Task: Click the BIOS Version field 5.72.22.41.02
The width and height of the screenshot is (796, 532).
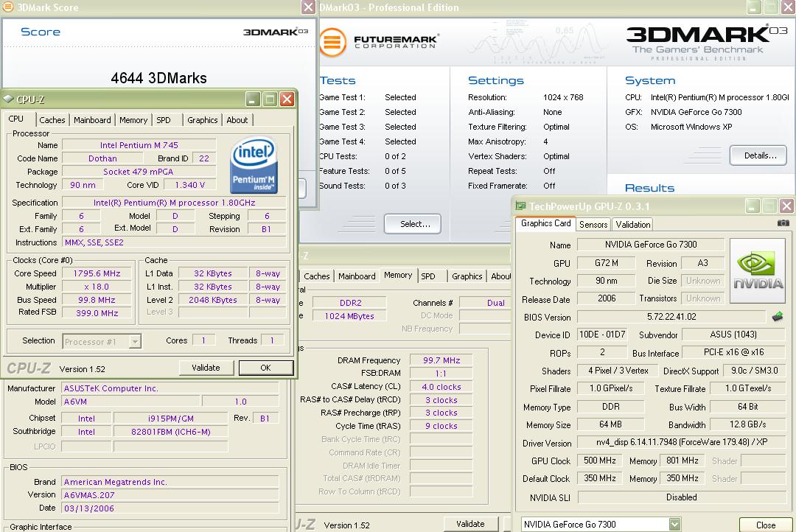Action: pyautogui.click(x=671, y=317)
